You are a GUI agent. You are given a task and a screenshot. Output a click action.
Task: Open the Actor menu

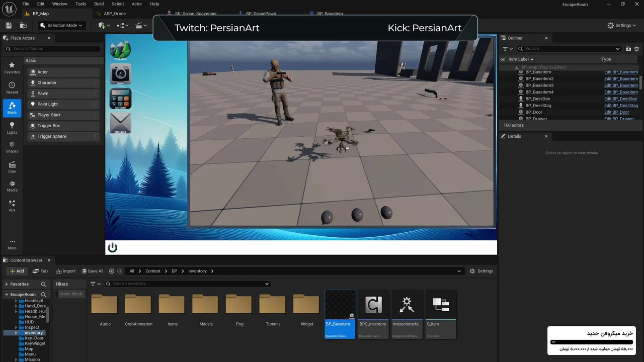click(137, 4)
